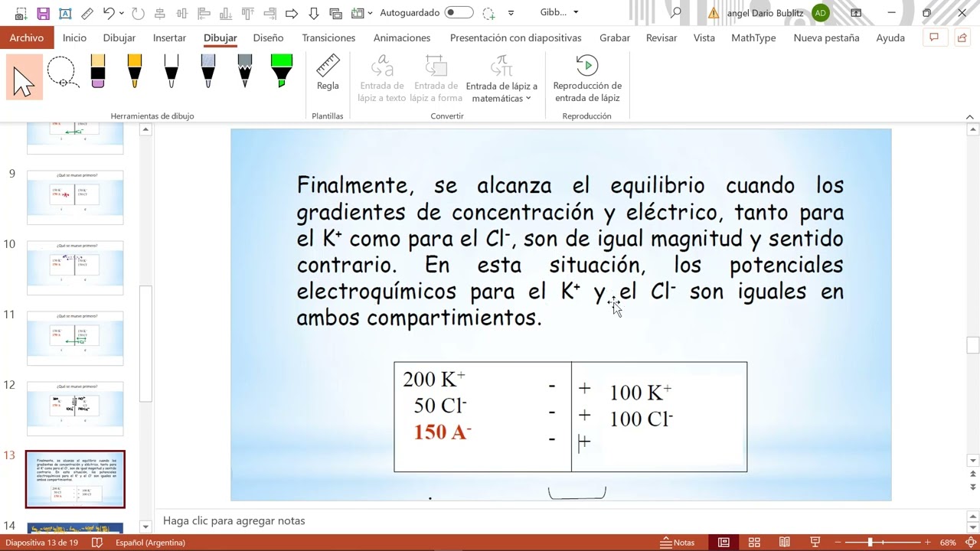980x551 pixels.
Task: Switch to the Diseño tab
Action: pyautogui.click(x=268, y=37)
